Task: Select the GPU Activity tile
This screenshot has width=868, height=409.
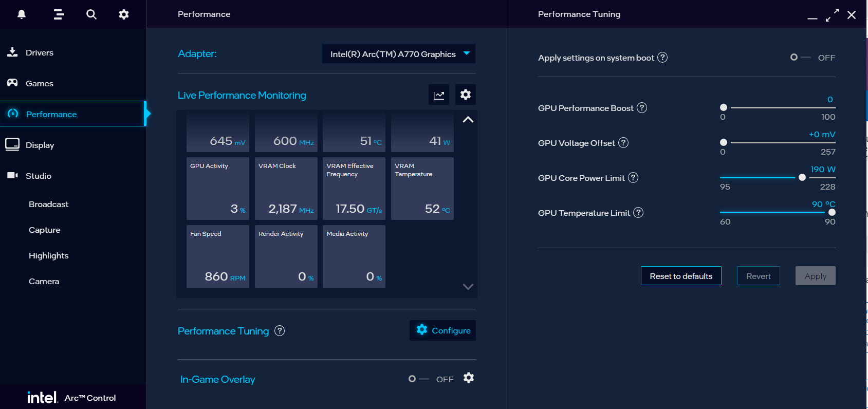Action: point(218,189)
